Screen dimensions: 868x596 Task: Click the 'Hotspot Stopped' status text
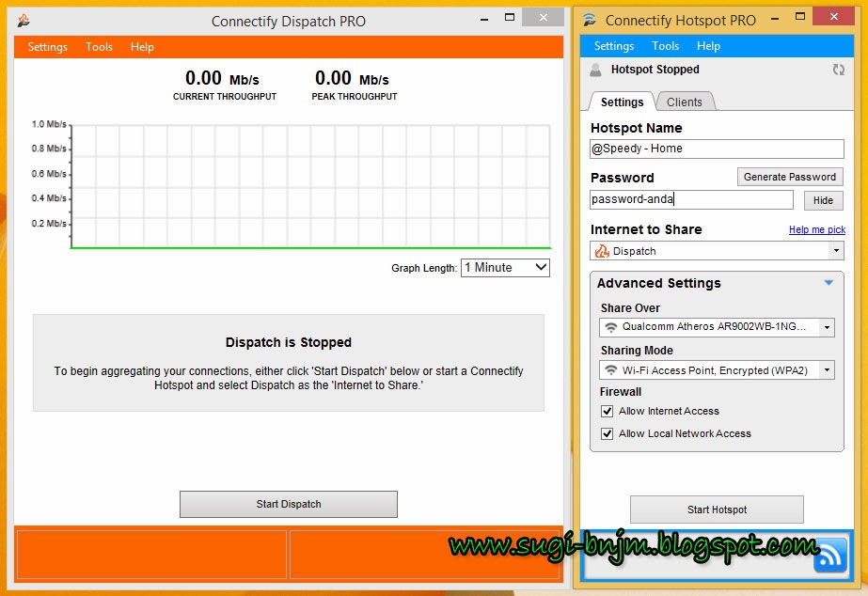[655, 70]
